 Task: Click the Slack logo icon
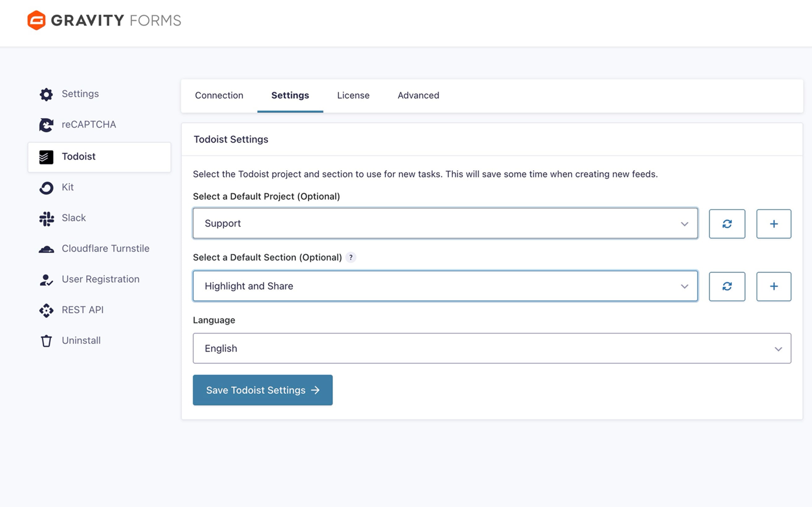tap(46, 218)
